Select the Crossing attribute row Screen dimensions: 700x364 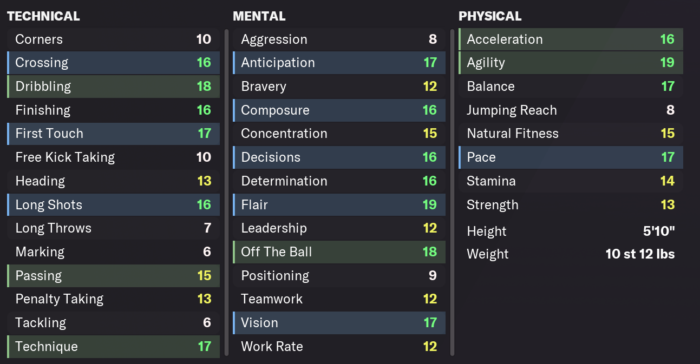[113, 63]
